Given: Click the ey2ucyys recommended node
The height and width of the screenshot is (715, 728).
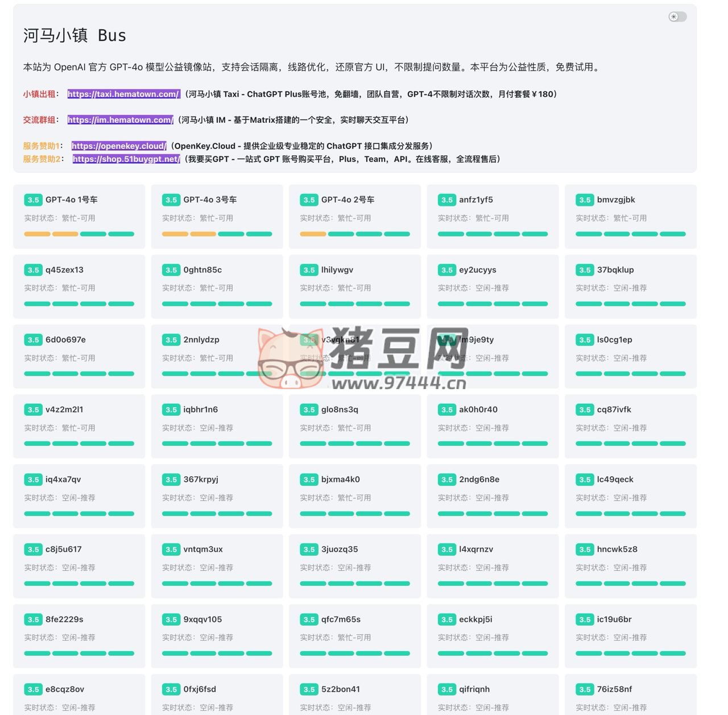Looking at the screenshot, I should click(493, 286).
